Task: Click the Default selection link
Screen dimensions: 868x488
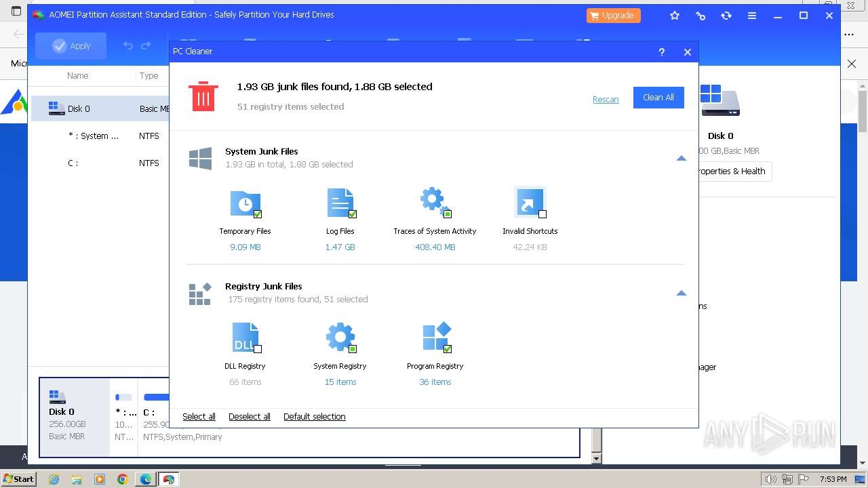Action: pos(315,416)
